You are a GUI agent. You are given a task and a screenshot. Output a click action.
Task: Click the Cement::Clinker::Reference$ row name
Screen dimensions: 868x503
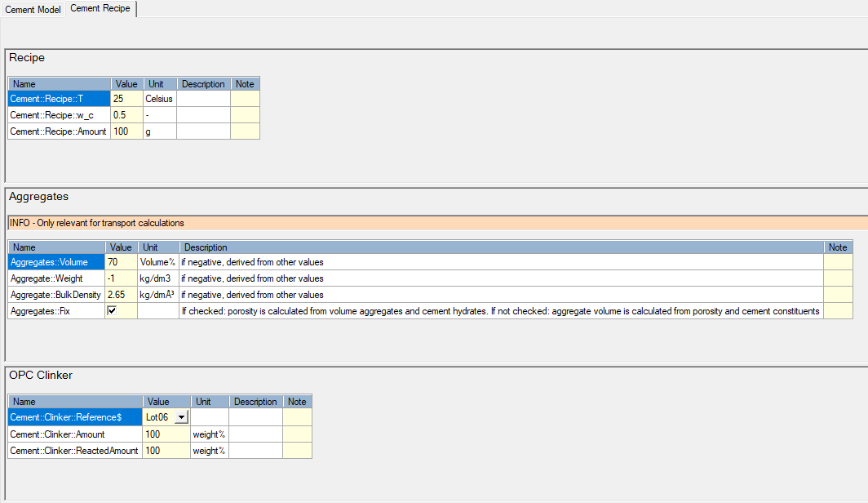[x=74, y=417]
